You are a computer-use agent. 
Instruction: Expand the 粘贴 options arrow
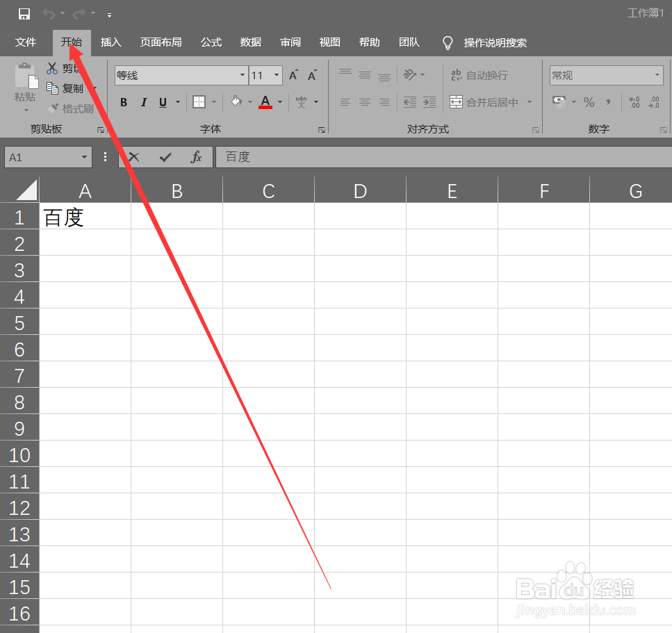[x=26, y=110]
